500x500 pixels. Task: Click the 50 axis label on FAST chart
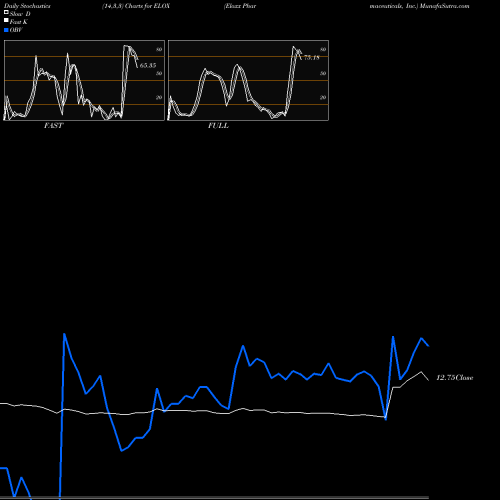159,73
